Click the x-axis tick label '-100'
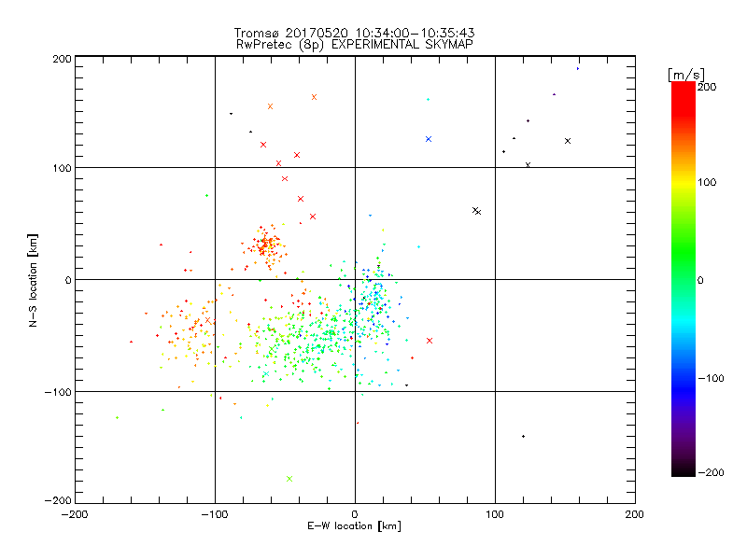The width and height of the screenshot is (747, 560). pos(215,515)
